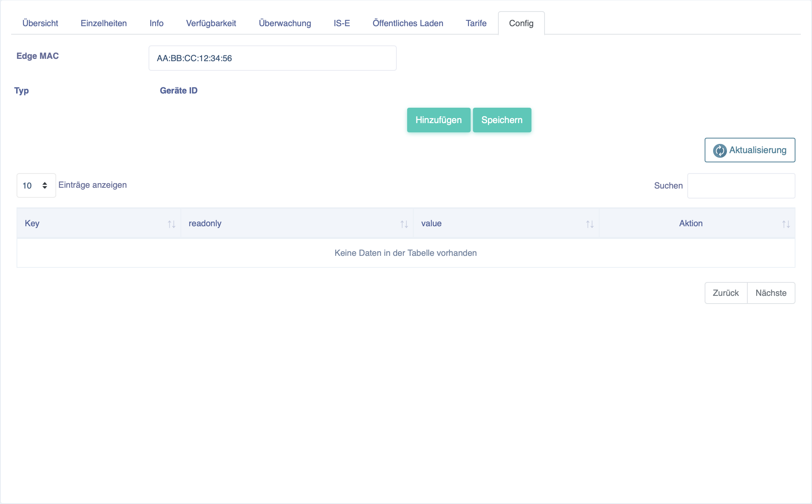
Task: Switch to the Übersicht tab
Action: click(40, 23)
